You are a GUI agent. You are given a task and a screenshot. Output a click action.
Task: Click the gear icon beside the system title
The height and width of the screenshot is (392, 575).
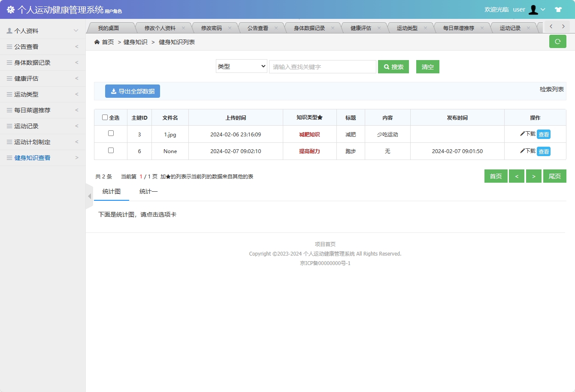click(x=10, y=9)
